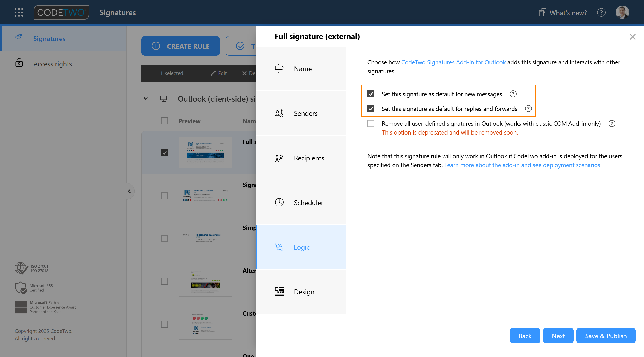Click the CREATE RULE button
This screenshot has height=357, width=644.
pos(180,46)
